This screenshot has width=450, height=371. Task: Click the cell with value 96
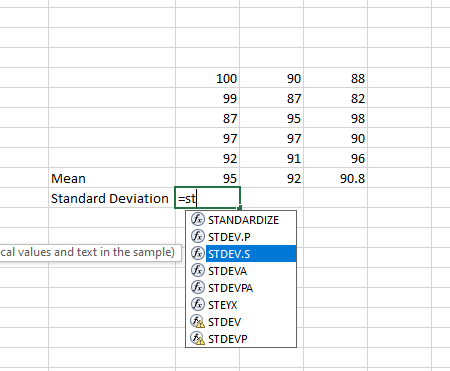335,158
